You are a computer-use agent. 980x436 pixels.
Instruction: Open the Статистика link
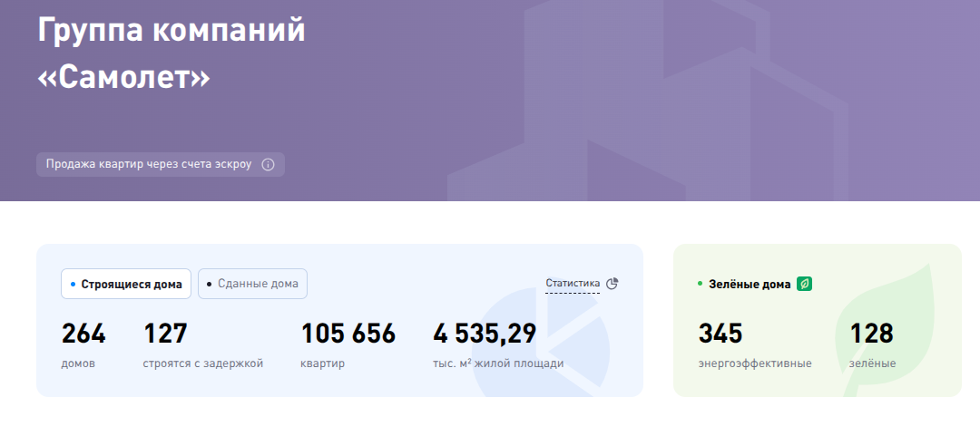573,284
